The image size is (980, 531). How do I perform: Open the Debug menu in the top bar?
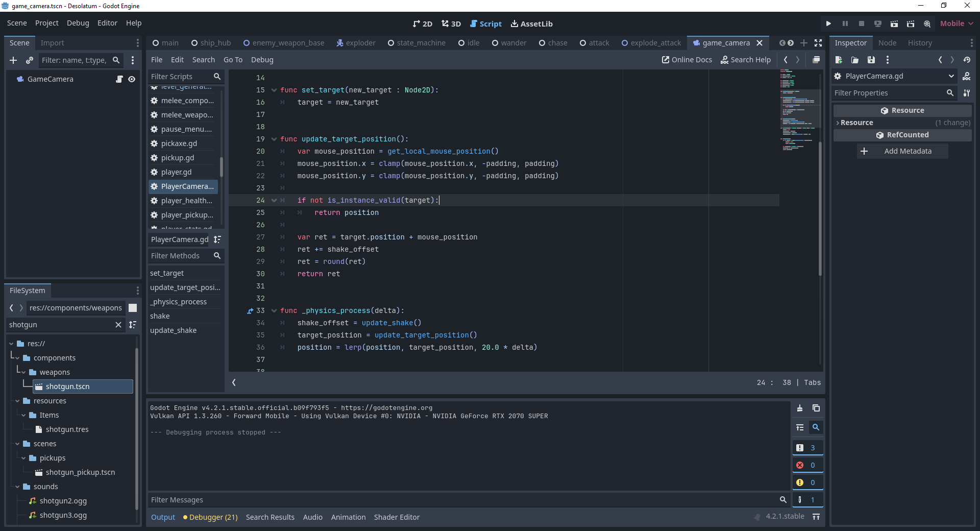pyautogui.click(x=78, y=23)
